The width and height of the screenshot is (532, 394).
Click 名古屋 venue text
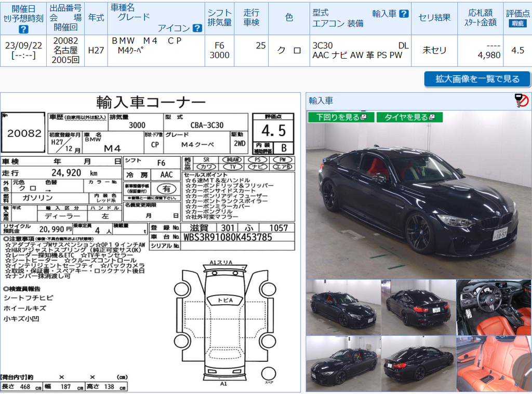(65, 50)
